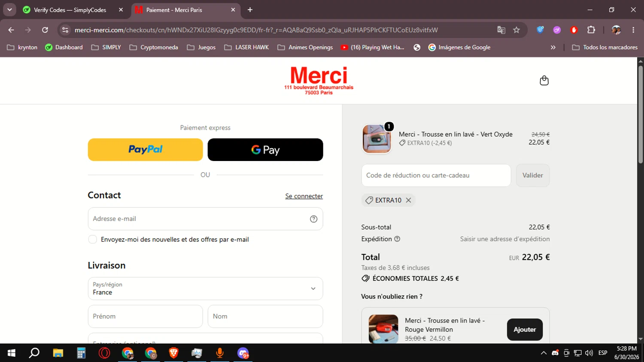
Task: Click the Rouge Vermillon trousse thumbnail
Action: pos(383,329)
